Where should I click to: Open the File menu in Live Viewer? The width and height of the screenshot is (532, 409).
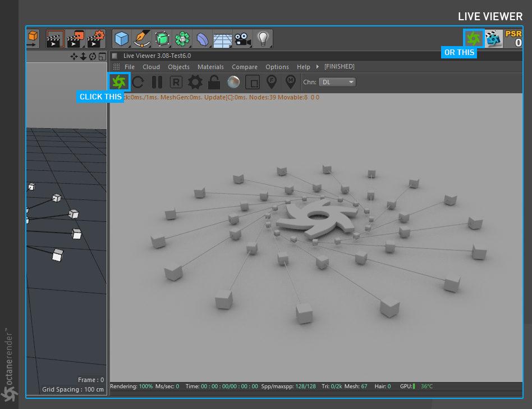click(130, 67)
